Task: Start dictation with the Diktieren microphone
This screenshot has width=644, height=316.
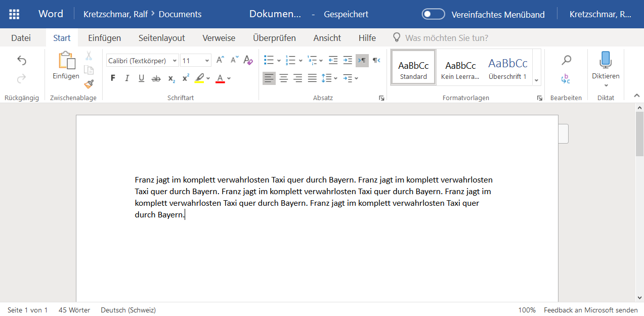Action: click(605, 60)
